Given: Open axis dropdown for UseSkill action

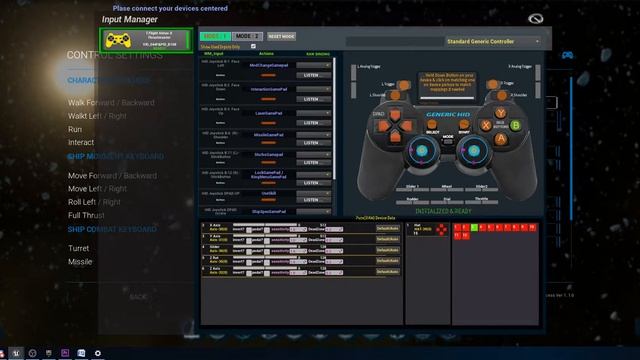Looking at the screenshot, I should pyautogui.click(x=313, y=193).
